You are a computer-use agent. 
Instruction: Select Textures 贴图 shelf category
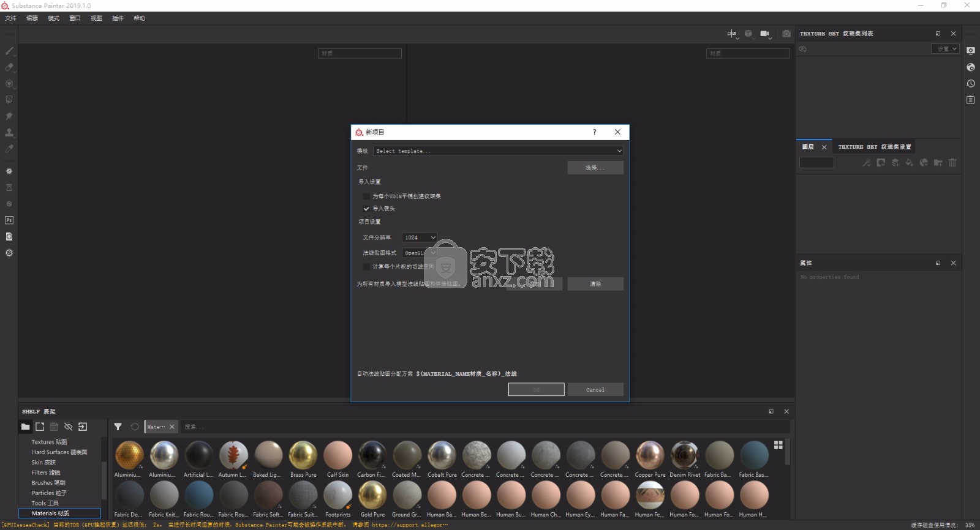49,442
